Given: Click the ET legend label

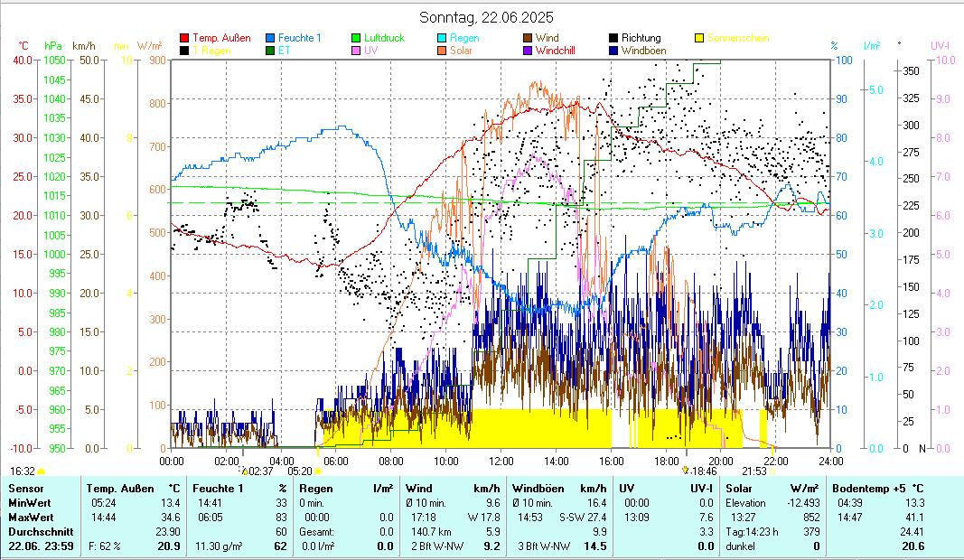Looking at the screenshot, I should pos(285,51).
